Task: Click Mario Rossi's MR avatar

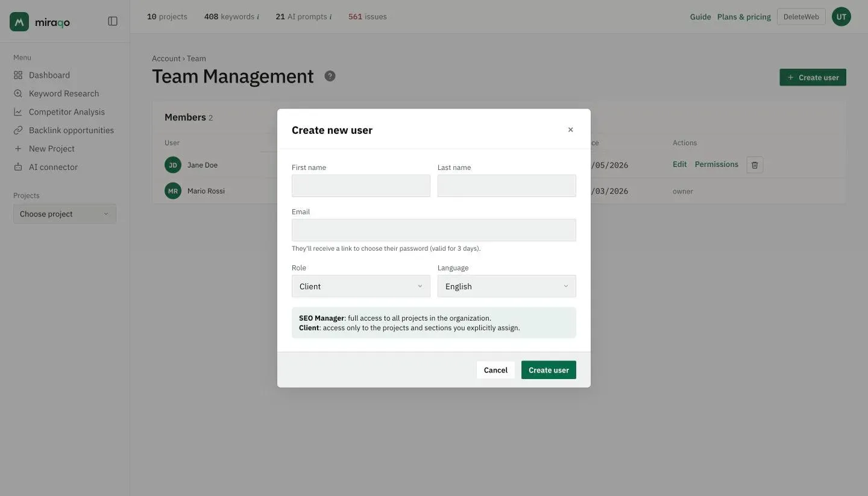Action: pos(173,191)
